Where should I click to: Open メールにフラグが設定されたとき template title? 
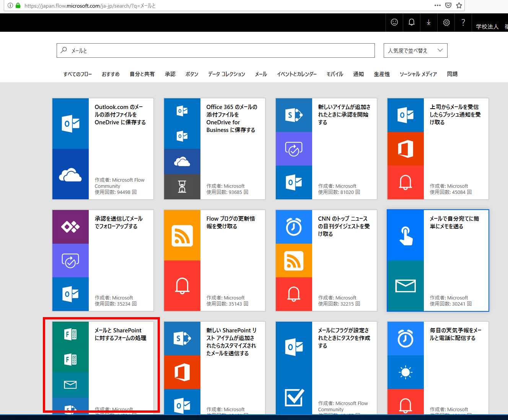(344, 338)
